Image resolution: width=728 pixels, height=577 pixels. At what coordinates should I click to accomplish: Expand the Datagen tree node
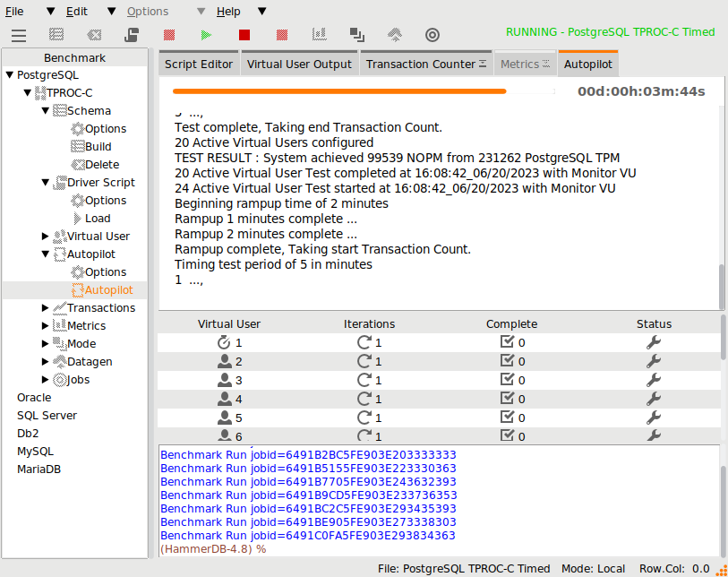click(45, 361)
